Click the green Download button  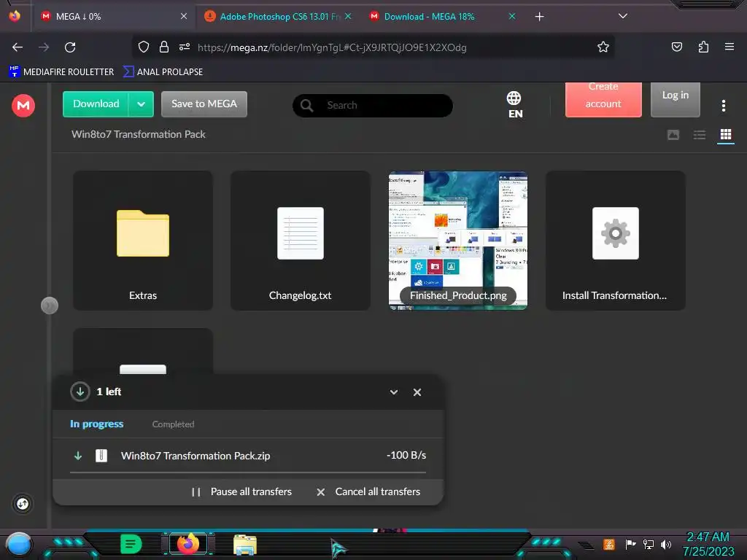[96, 104]
